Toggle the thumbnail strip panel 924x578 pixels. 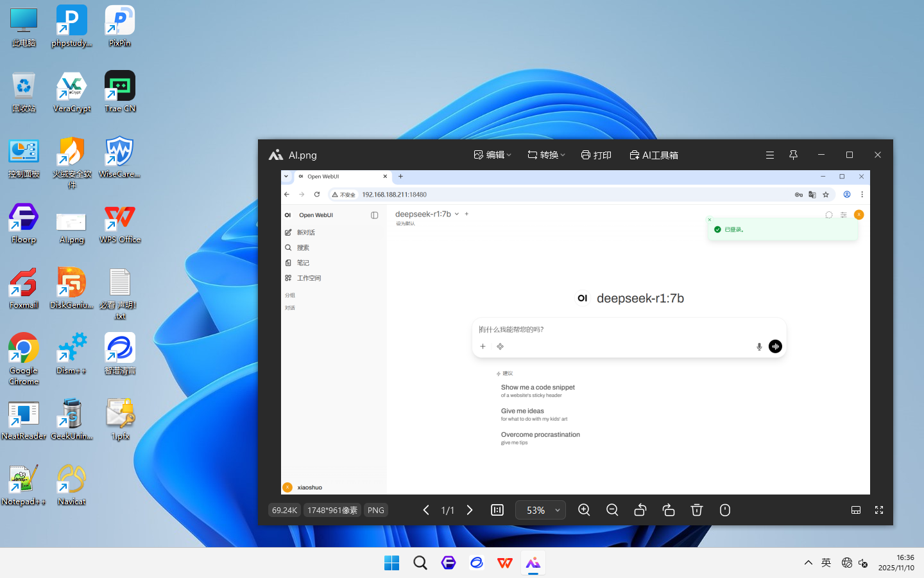856,510
